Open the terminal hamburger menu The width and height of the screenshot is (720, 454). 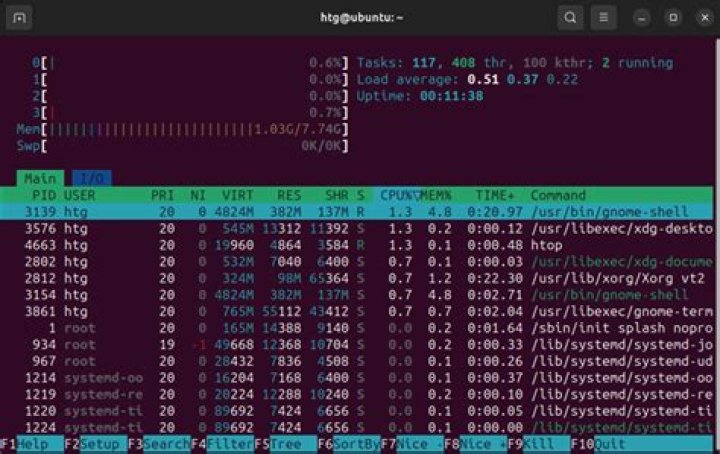click(603, 17)
